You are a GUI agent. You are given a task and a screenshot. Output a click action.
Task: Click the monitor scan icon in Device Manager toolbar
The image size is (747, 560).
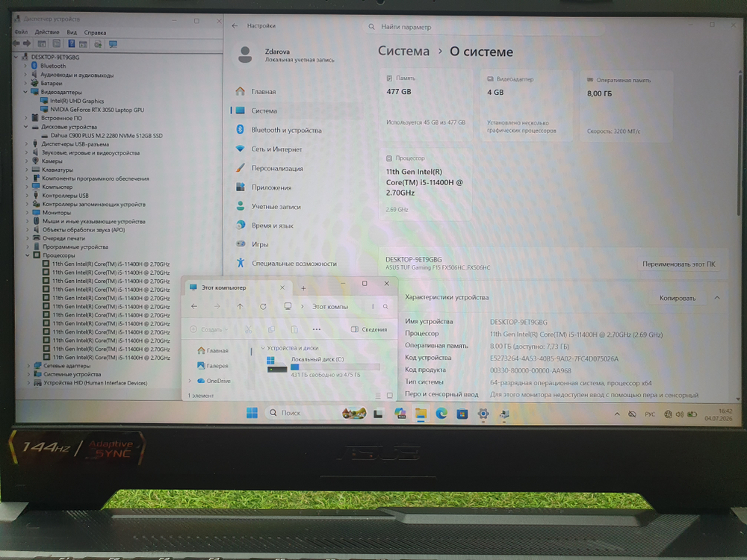click(x=113, y=44)
